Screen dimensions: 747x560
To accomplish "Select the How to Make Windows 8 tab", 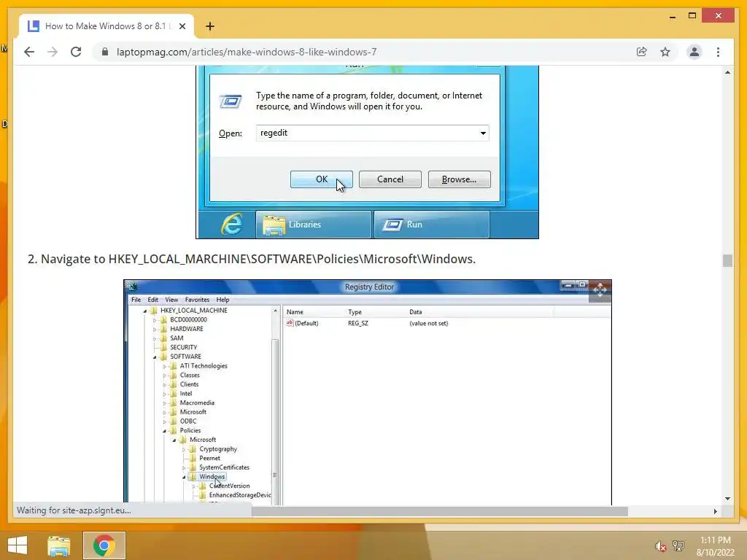I will tap(107, 26).
